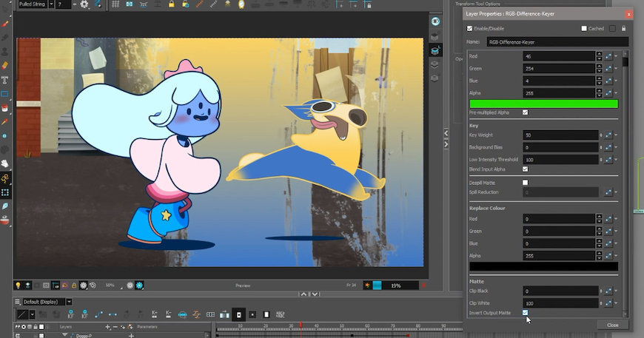This screenshot has width=644, height=338.
Task: Click the OpenGL view mode icon above render preview
Action: click(130, 285)
